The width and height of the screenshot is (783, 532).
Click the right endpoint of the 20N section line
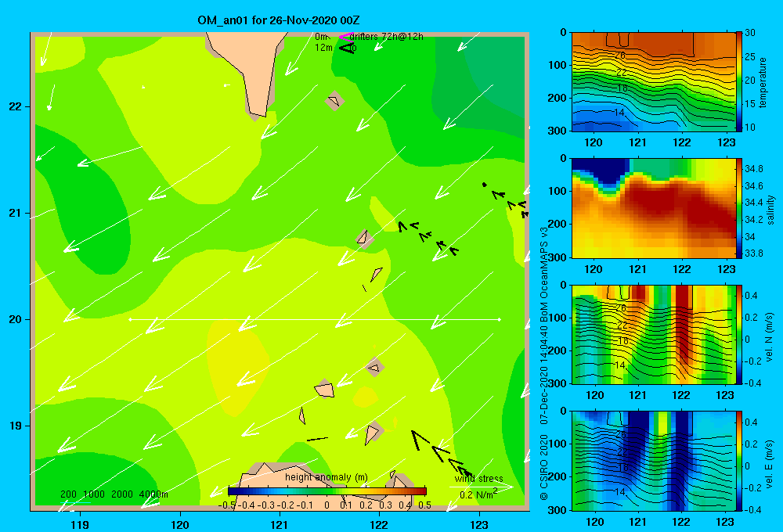click(499, 319)
